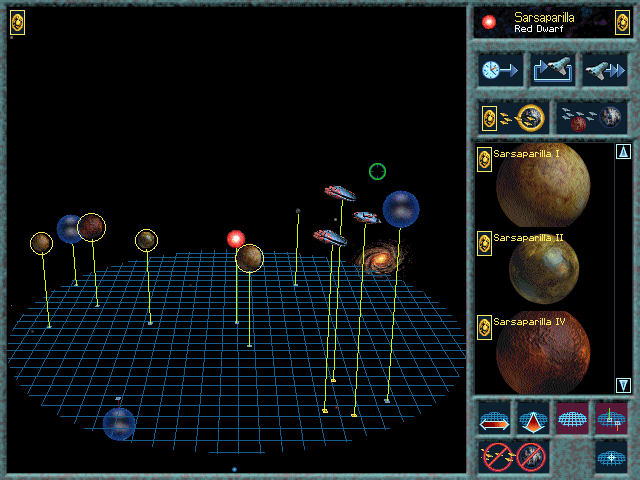Toggle the crossed-out ships and planet button
Viewport: 640px width, 480px height.
click(x=514, y=457)
